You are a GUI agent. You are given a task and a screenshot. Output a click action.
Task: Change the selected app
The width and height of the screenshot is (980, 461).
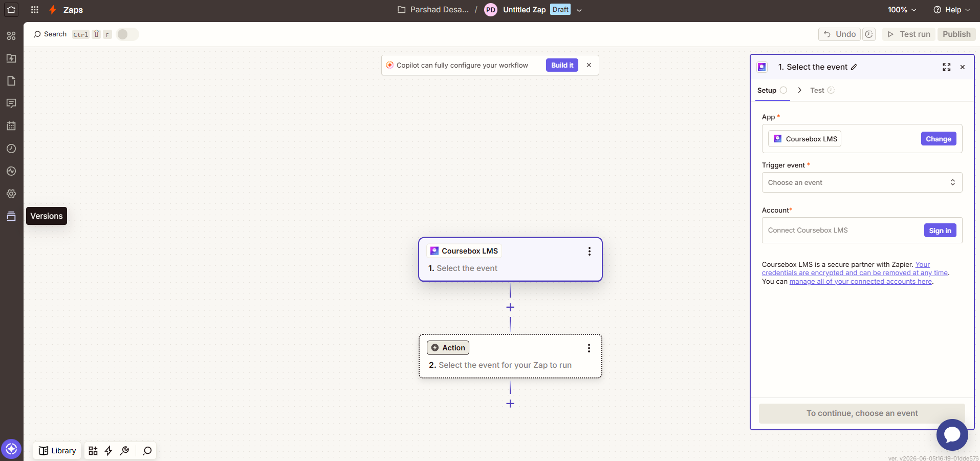(x=939, y=139)
